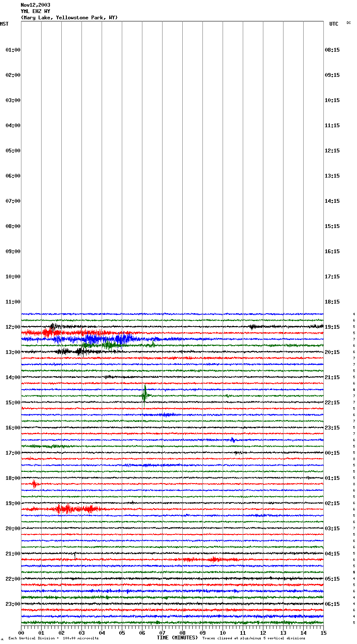Viewport: 357px width, 644px height.
Task: Click the MST time label "09:00"
Action: pos(13,251)
